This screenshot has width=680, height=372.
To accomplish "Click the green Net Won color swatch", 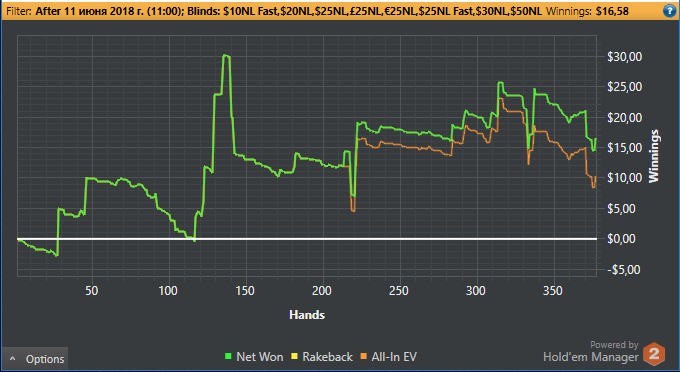I will [228, 356].
